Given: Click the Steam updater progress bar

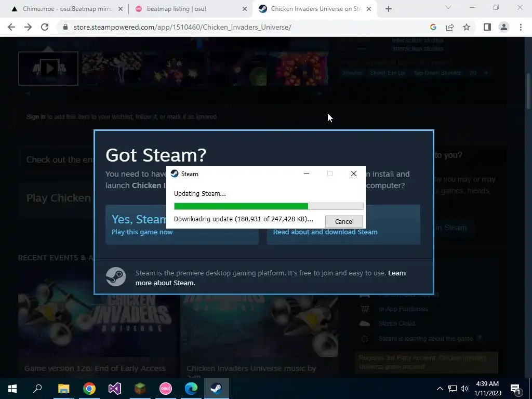Looking at the screenshot, I should (269, 206).
